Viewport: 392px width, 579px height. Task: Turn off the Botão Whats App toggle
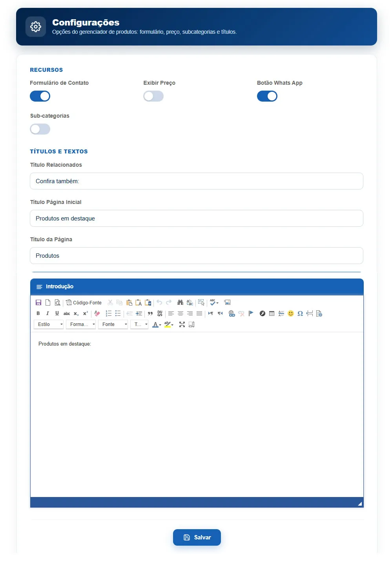(267, 96)
